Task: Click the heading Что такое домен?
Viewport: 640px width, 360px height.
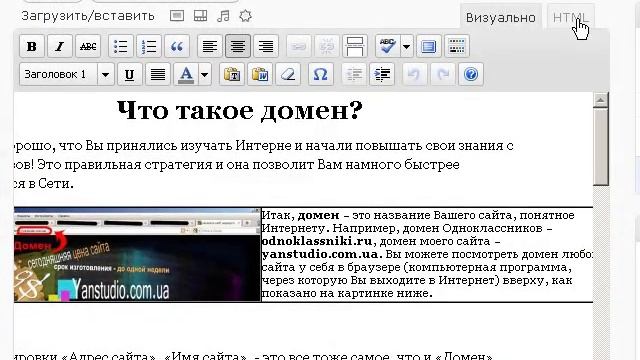Action: pos(240,110)
